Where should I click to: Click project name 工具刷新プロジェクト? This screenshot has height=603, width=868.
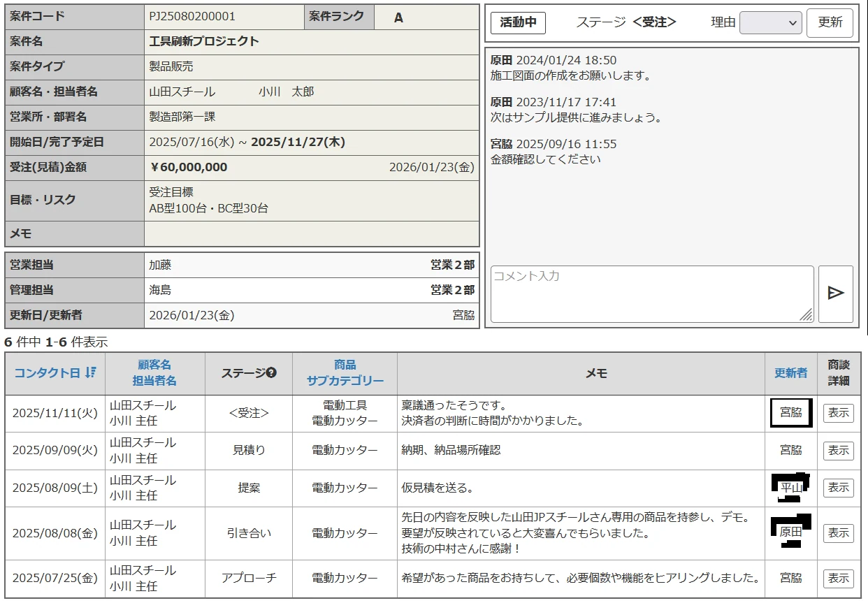(204, 41)
